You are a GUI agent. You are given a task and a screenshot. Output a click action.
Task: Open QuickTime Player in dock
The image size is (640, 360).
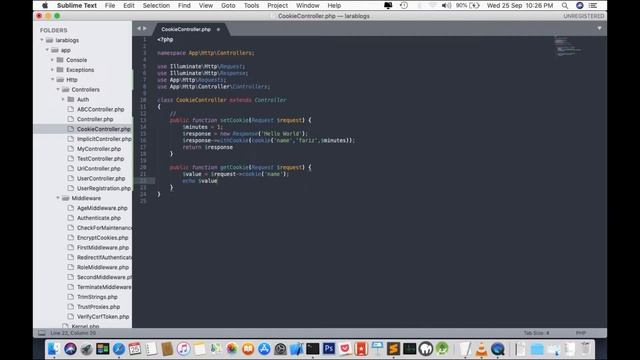tap(498, 349)
